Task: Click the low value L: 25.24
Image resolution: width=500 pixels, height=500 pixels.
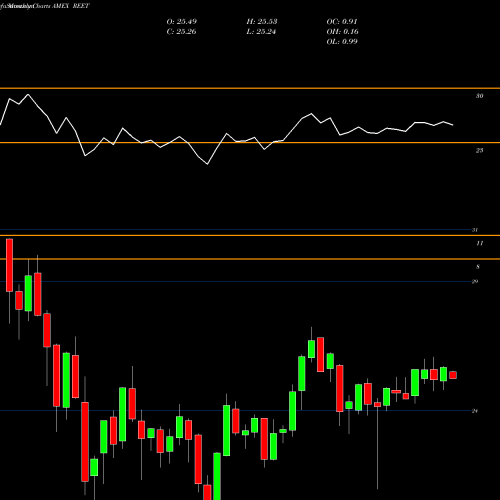Action: click(x=261, y=32)
